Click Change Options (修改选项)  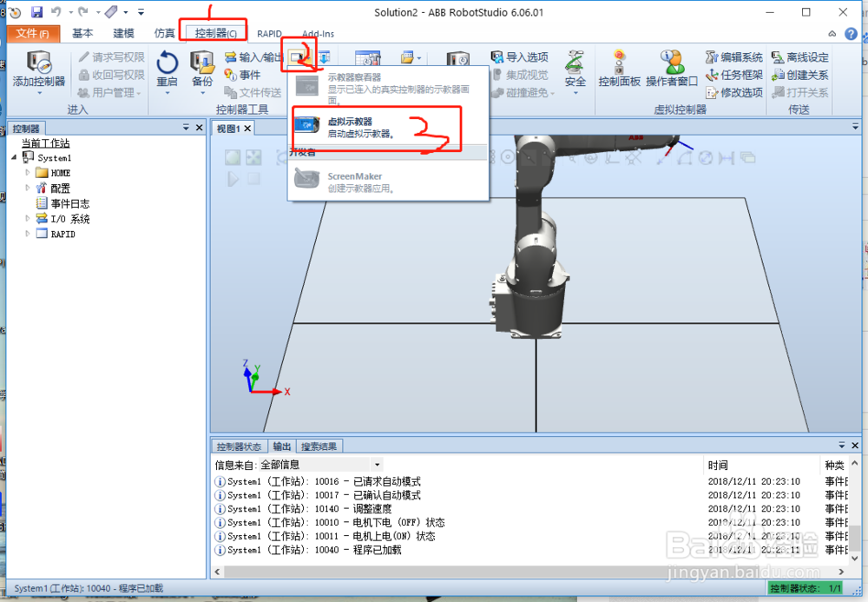pyautogui.click(x=734, y=92)
